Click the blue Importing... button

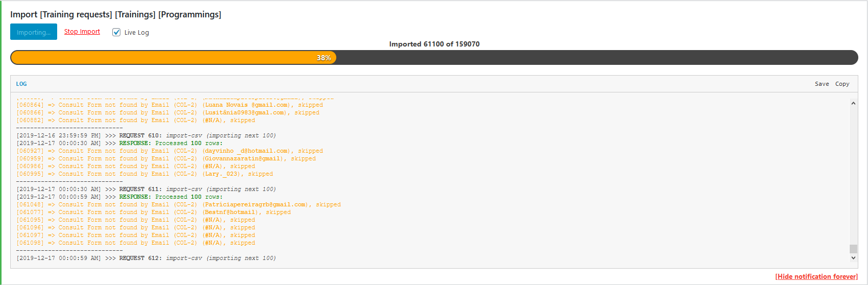pos(34,32)
